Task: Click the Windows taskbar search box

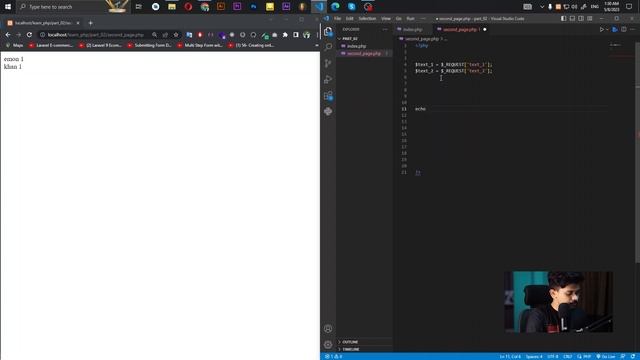Action: click(x=73, y=7)
